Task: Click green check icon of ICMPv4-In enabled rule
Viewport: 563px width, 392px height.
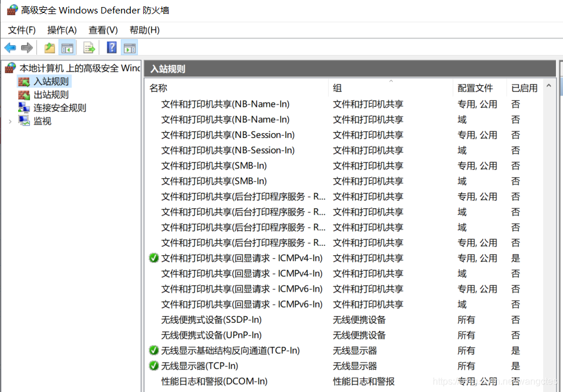Action: point(154,258)
